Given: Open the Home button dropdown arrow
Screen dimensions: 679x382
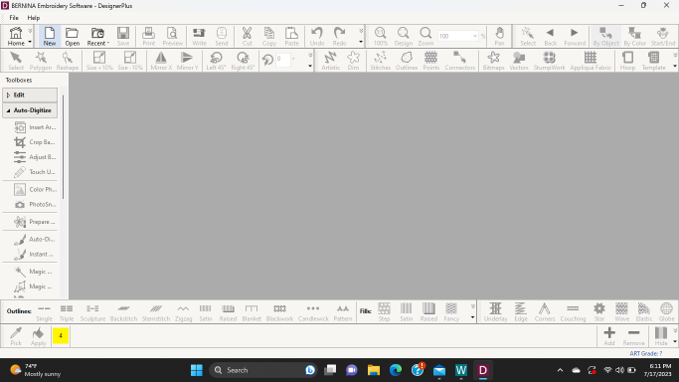Looking at the screenshot, I should (30, 42).
